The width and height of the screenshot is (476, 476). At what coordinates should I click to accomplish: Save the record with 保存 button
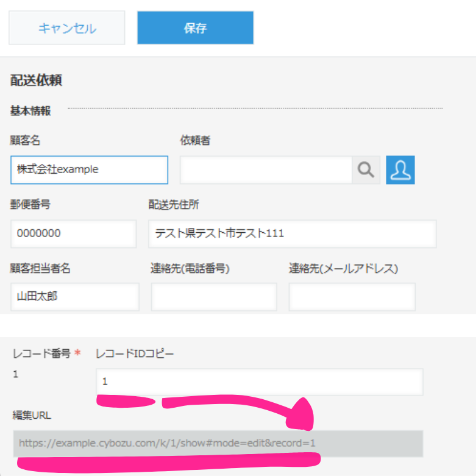195,28
